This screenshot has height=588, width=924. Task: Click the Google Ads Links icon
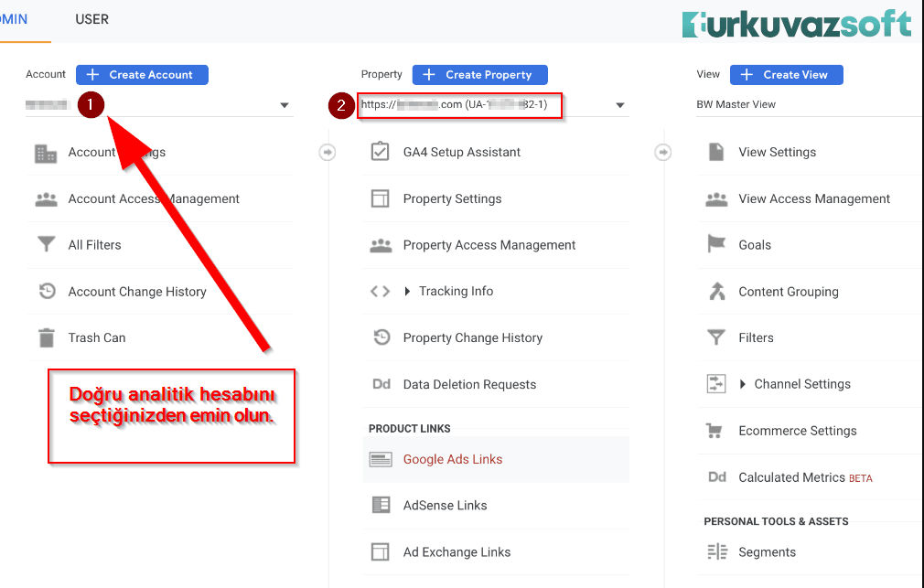click(380, 460)
